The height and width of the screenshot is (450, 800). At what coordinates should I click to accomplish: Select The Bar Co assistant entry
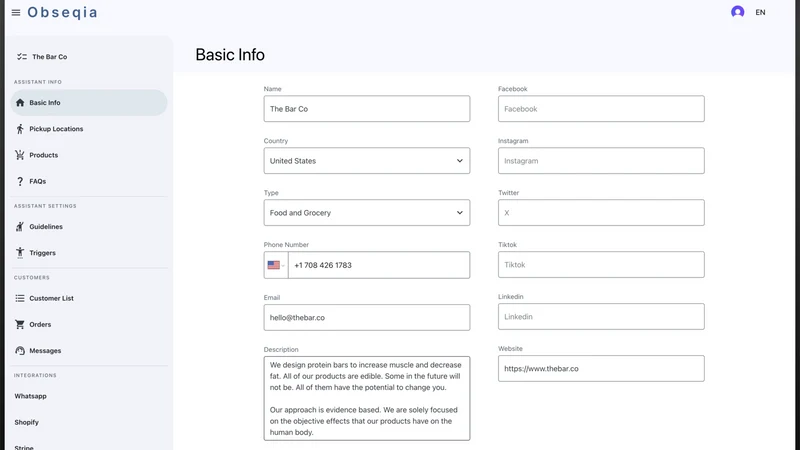click(49, 57)
